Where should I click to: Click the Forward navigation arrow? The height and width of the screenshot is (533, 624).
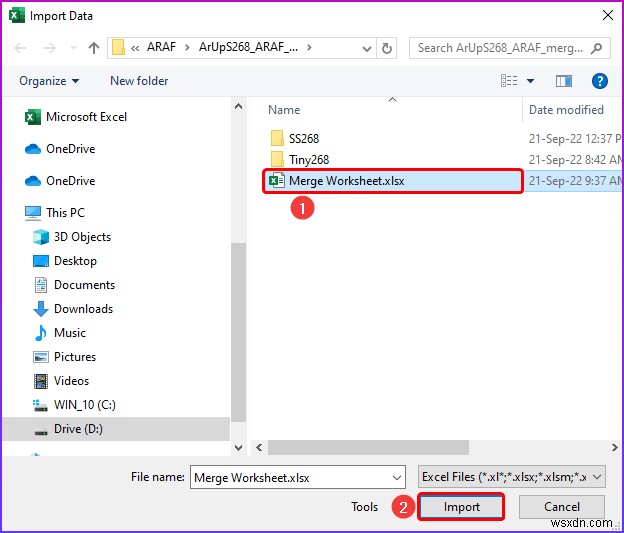(50, 48)
